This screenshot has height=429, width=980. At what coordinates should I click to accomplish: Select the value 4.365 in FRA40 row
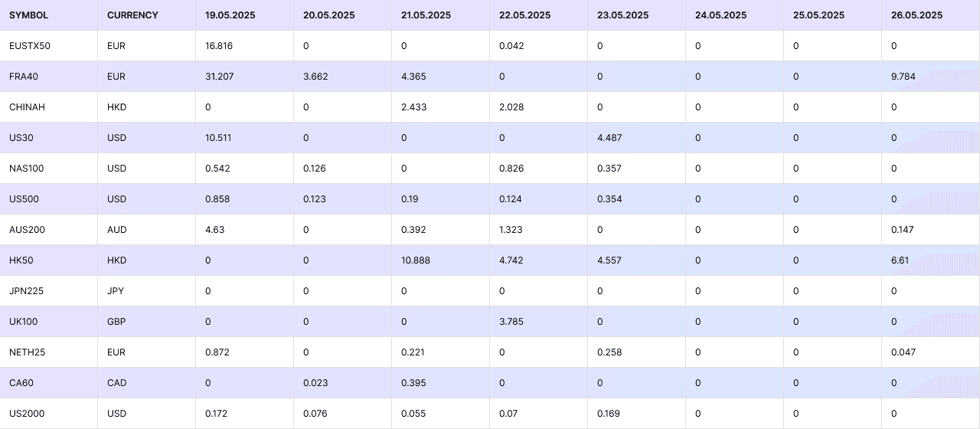[x=413, y=77]
